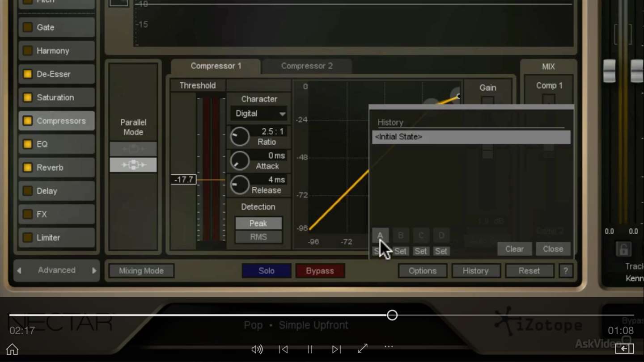Click the left output fader handle
644x362 pixels.
610,71
